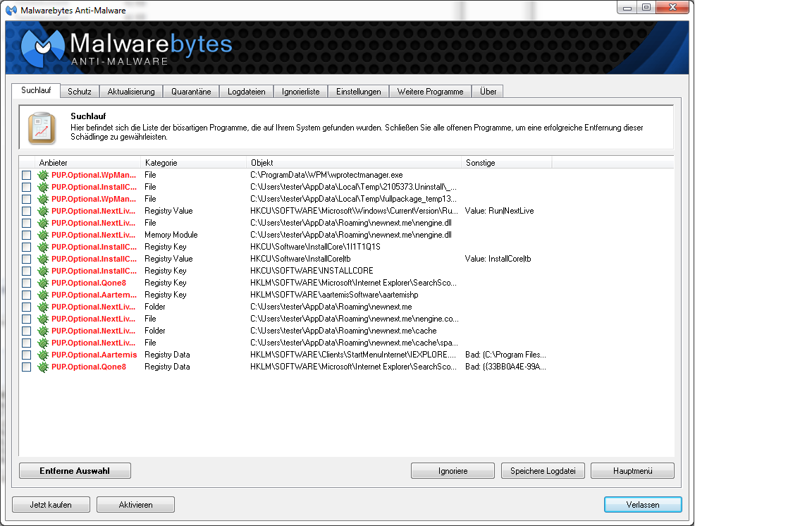The image size is (812, 526).
Task: Click the Aktivieren button
Action: 135,504
